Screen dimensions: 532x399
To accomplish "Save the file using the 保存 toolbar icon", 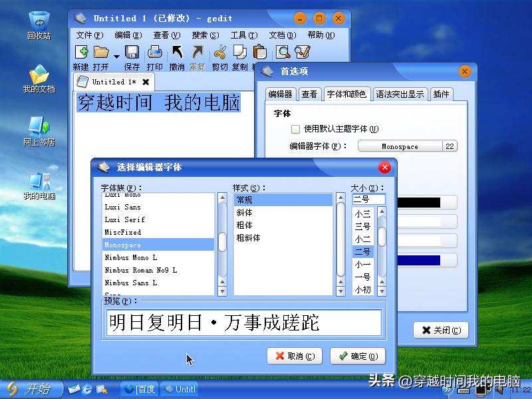I will pos(130,52).
